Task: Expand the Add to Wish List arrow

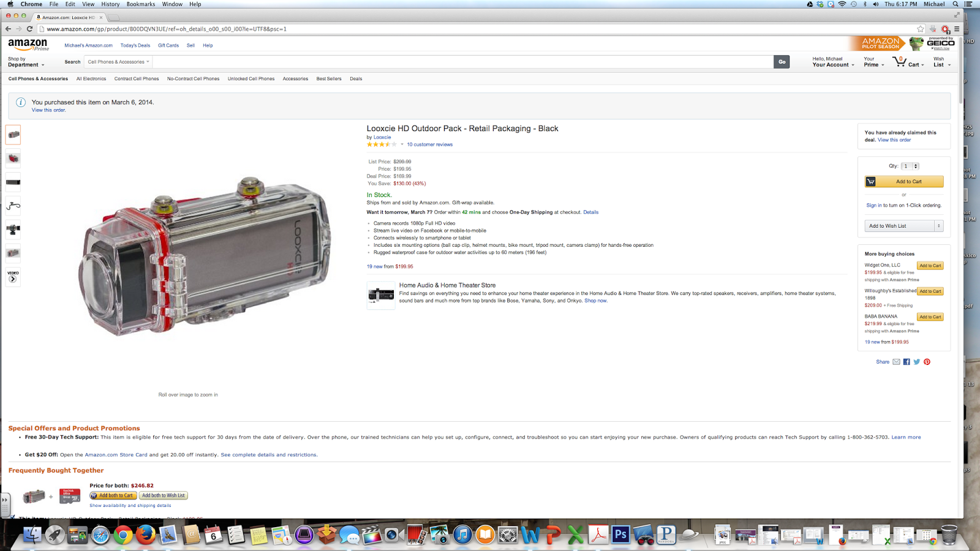Action: click(938, 226)
